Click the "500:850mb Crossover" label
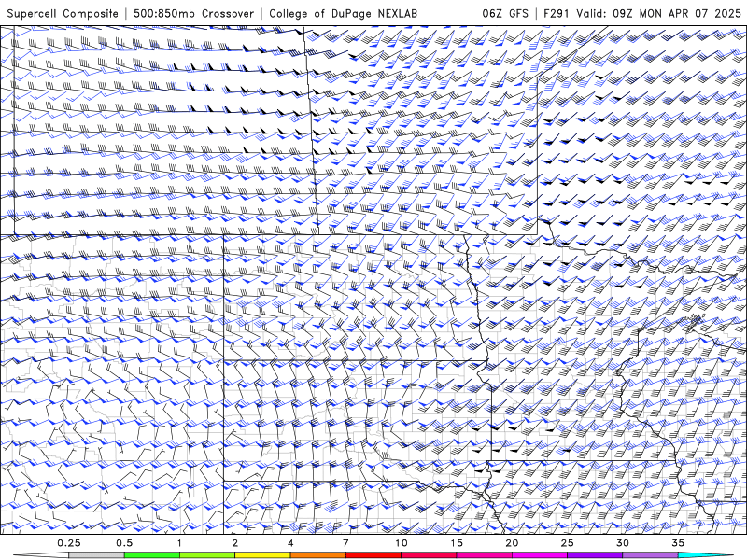This screenshot has height=560, width=747. coord(194,13)
